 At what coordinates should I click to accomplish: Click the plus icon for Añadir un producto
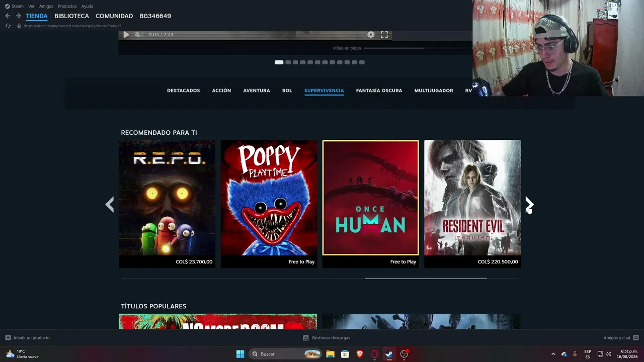point(8,338)
